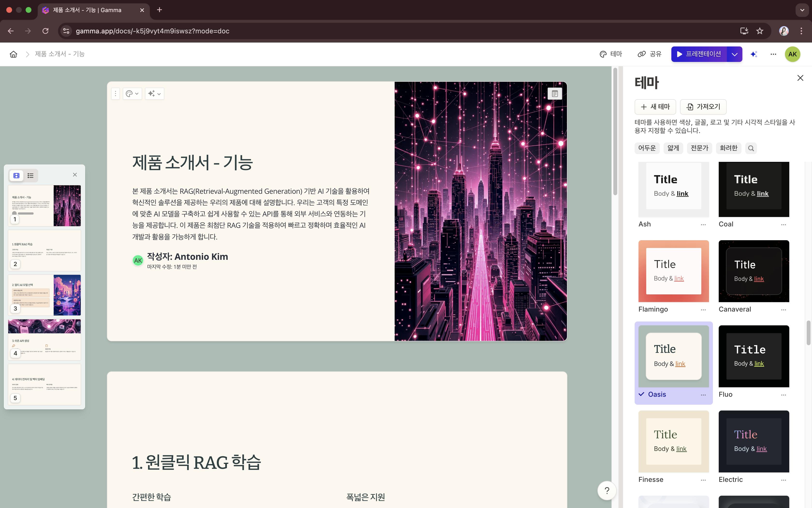Select the Flamingo theme swatch
Screen dimensions: 812x508
pyautogui.click(x=674, y=271)
